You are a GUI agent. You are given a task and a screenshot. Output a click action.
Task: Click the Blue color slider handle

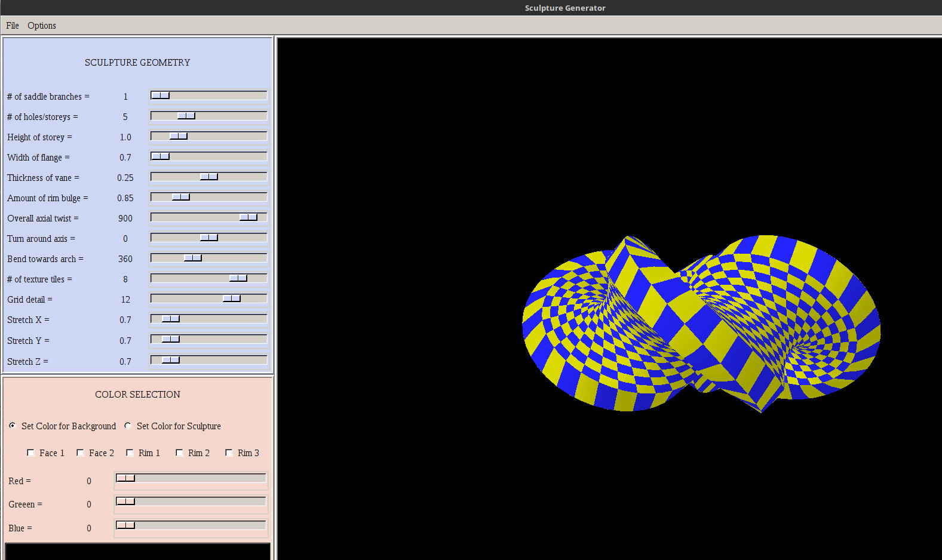[x=125, y=525]
